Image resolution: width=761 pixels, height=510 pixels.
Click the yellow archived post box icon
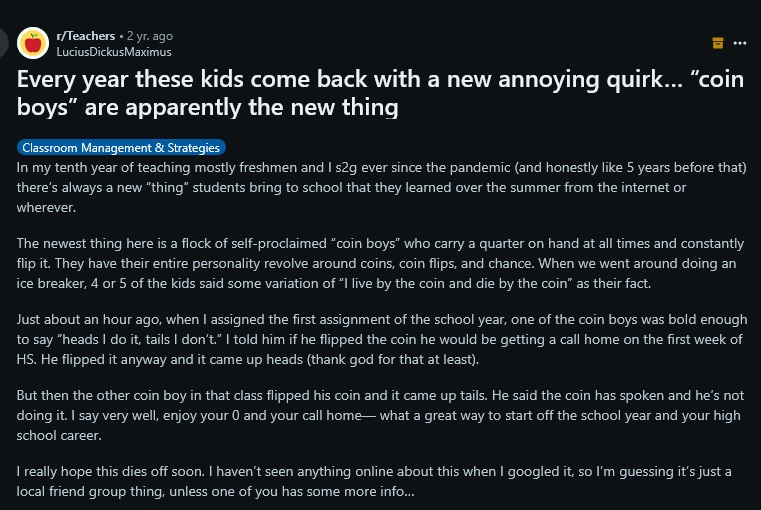[x=718, y=43]
